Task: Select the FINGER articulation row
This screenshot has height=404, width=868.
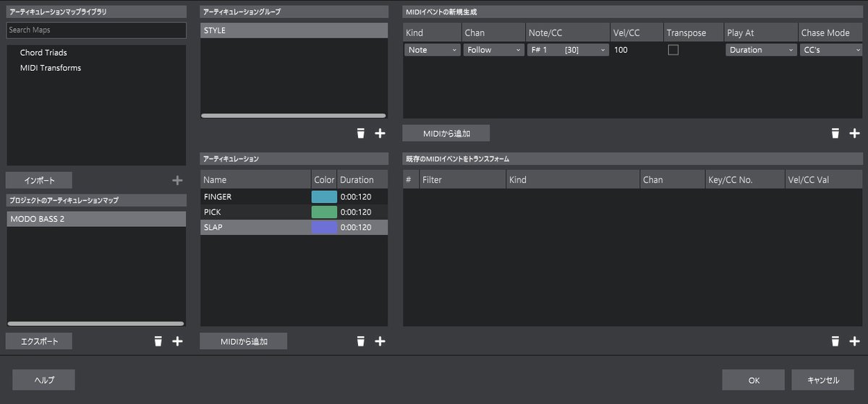Action: pos(294,197)
